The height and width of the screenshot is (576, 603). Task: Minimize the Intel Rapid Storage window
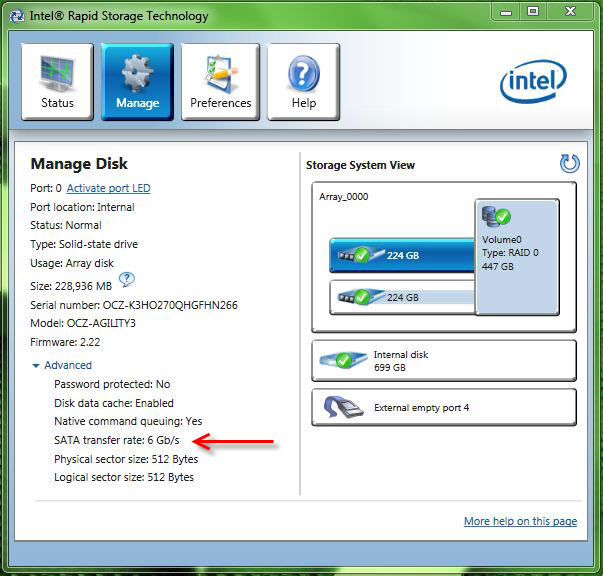pyautogui.click(x=506, y=12)
